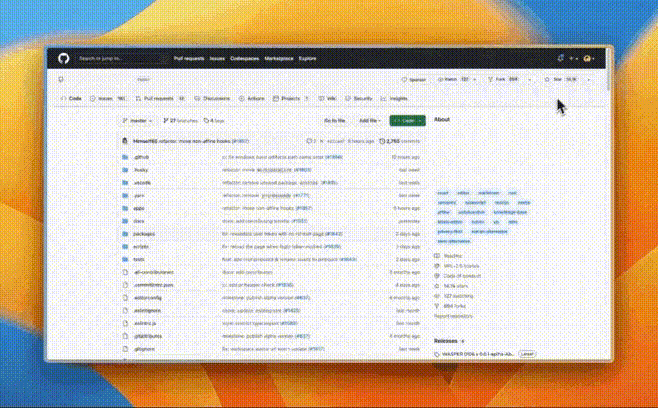The height and width of the screenshot is (408, 658).
Task: Click the Report repository link
Action: point(453,316)
